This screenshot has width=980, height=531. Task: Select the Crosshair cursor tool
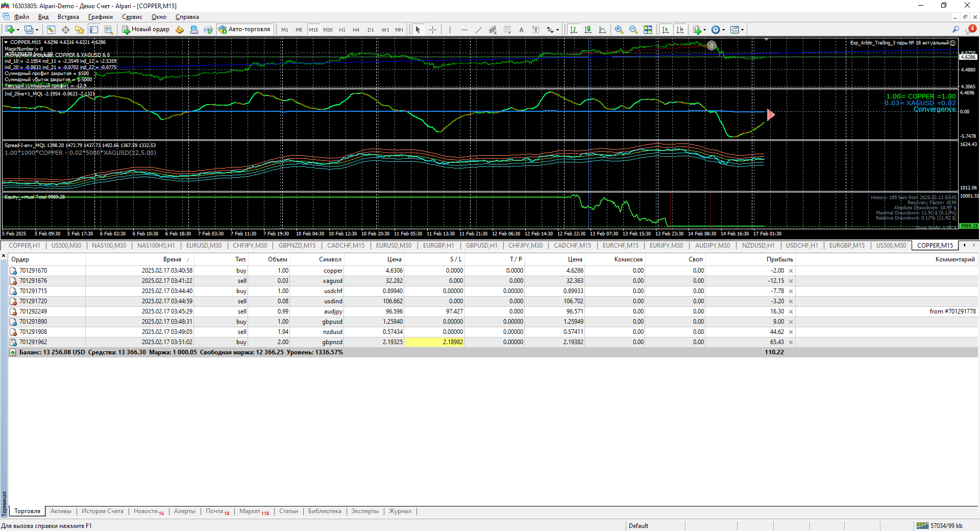(x=432, y=30)
